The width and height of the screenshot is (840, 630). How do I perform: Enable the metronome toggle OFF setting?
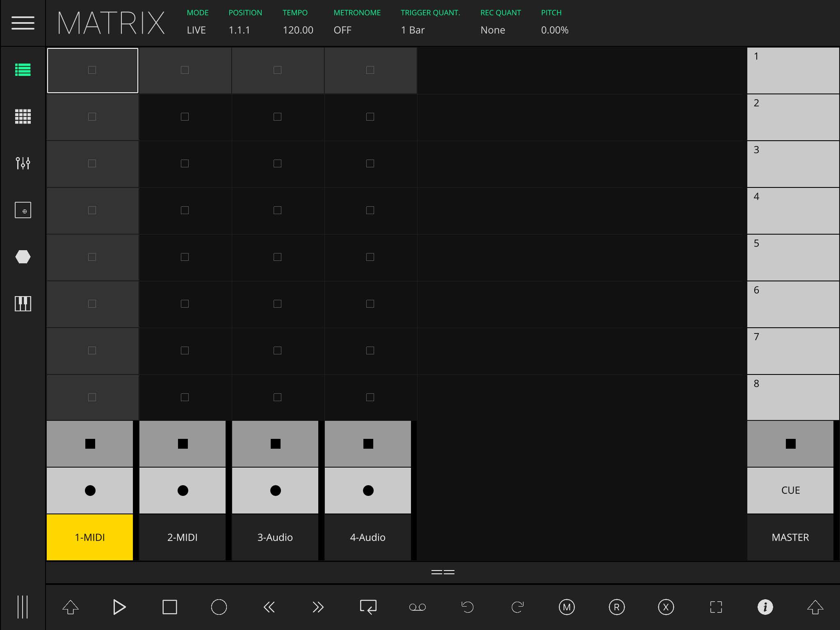click(x=342, y=29)
